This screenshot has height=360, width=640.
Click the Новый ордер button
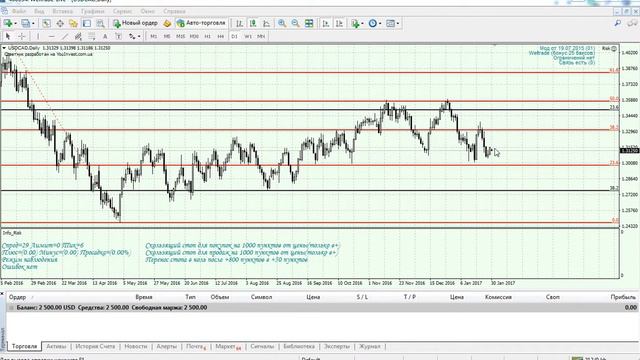coord(136,23)
